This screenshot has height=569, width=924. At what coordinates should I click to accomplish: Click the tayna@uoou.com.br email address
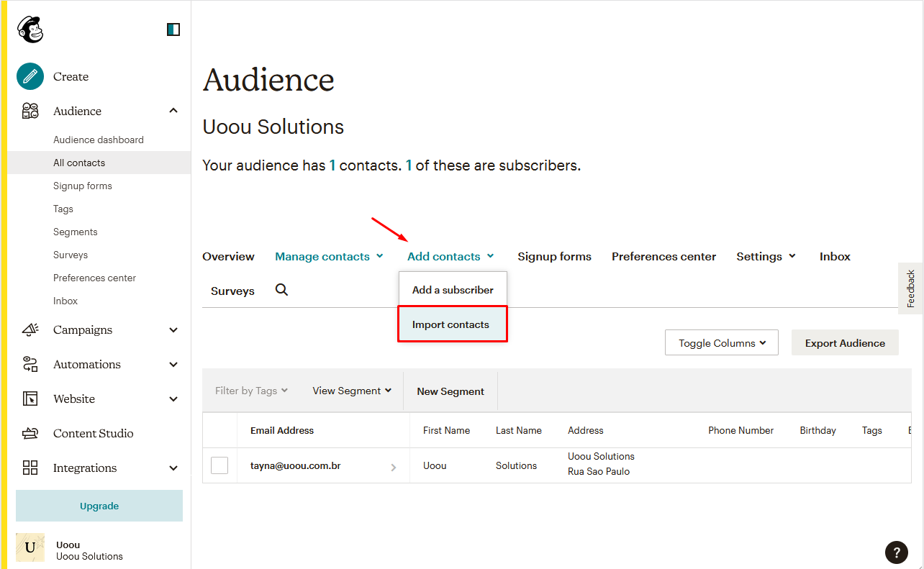click(x=295, y=465)
